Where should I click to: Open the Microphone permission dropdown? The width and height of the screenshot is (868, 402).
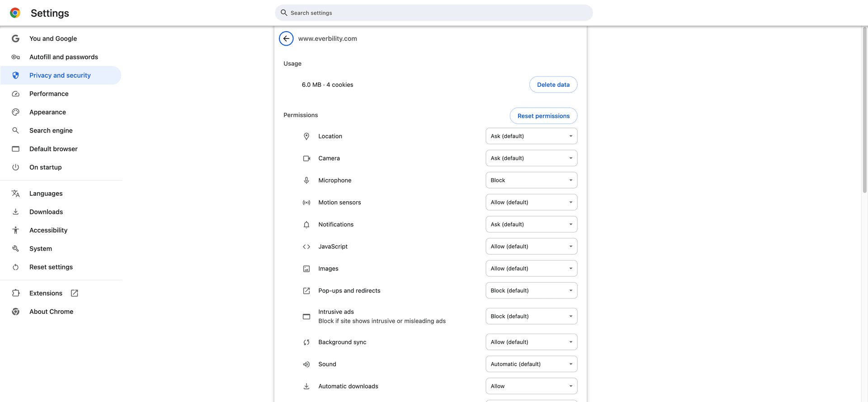(x=531, y=180)
